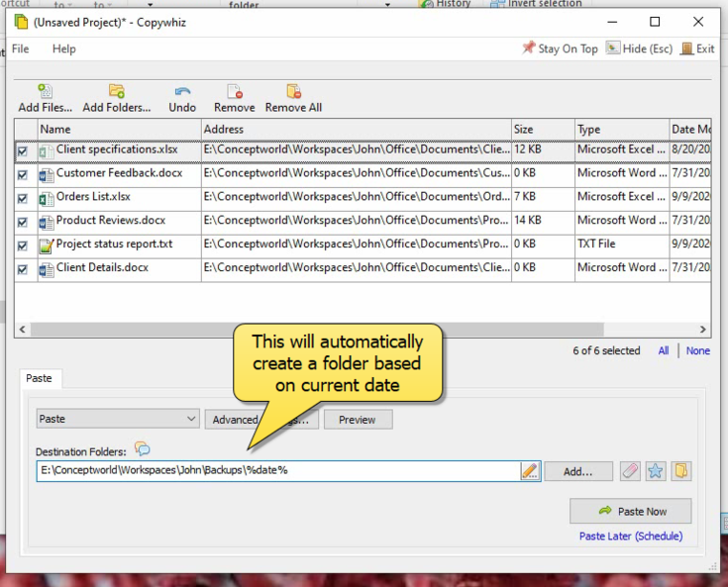
Task: Click the Date Modified column header
Action: pyautogui.click(x=690, y=129)
